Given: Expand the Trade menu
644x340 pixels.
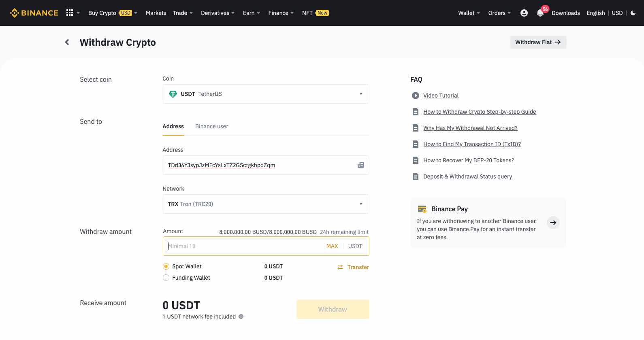Looking at the screenshot, I should coord(183,13).
